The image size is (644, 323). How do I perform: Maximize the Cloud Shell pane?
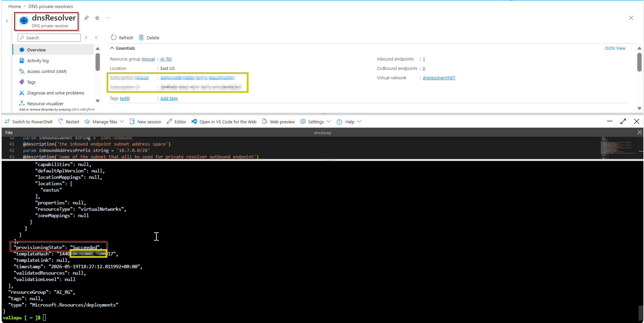pos(623,121)
